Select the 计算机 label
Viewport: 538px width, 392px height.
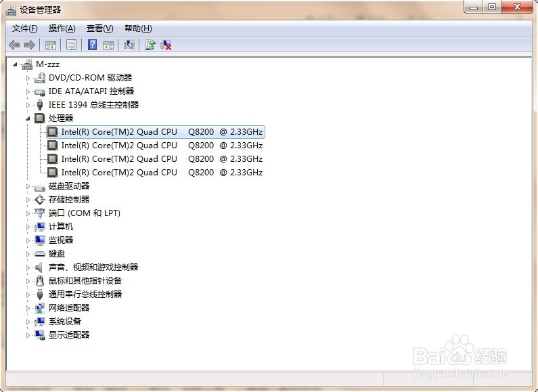coord(61,227)
